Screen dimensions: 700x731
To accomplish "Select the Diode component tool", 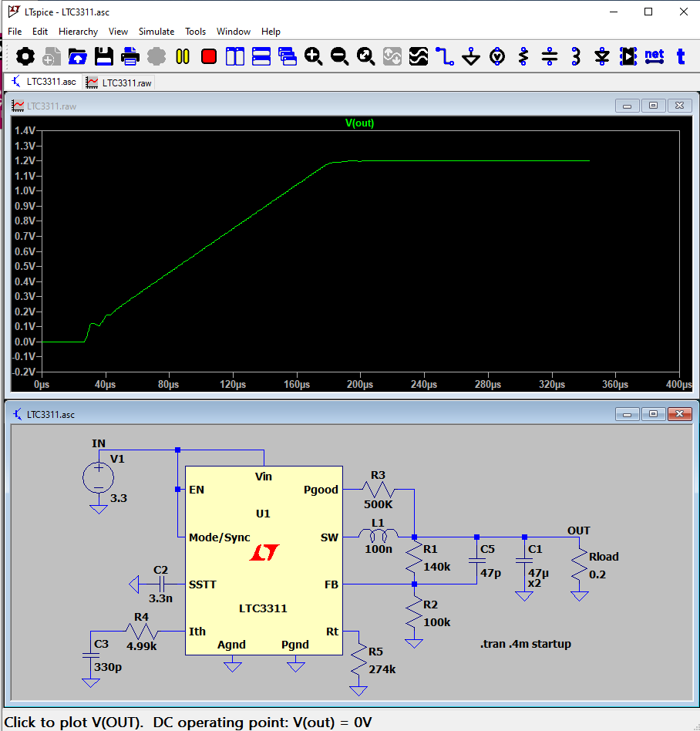I will (x=602, y=56).
